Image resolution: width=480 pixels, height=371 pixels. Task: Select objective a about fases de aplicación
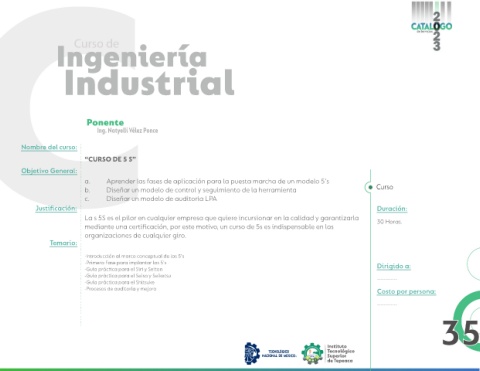pyautogui.click(x=207, y=181)
